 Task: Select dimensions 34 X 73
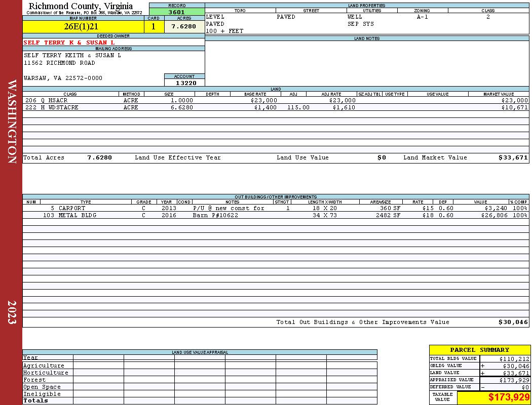(325, 215)
